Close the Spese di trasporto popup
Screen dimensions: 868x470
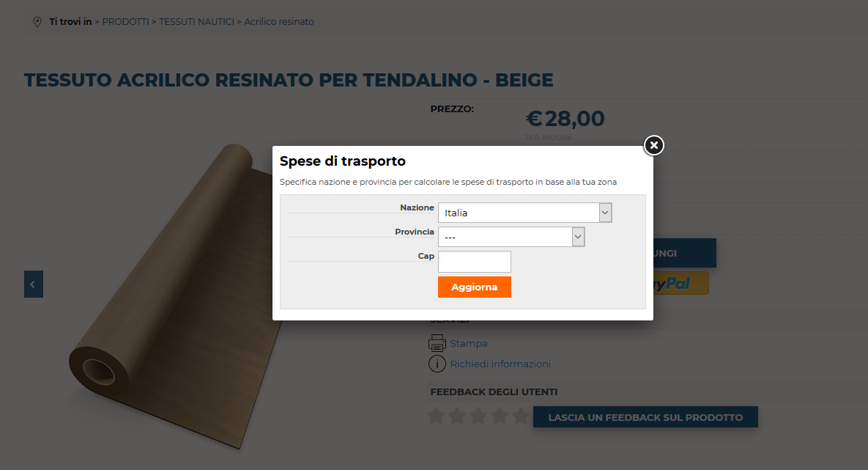click(654, 145)
